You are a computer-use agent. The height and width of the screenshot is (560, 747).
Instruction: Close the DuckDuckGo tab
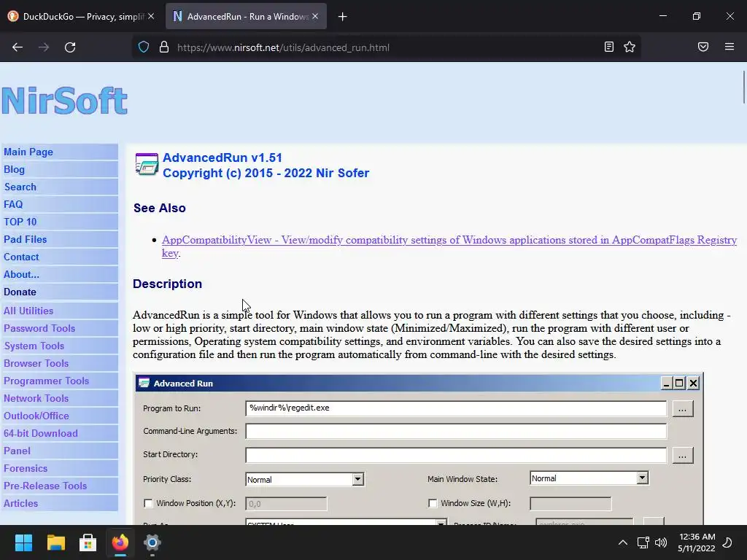click(x=151, y=16)
